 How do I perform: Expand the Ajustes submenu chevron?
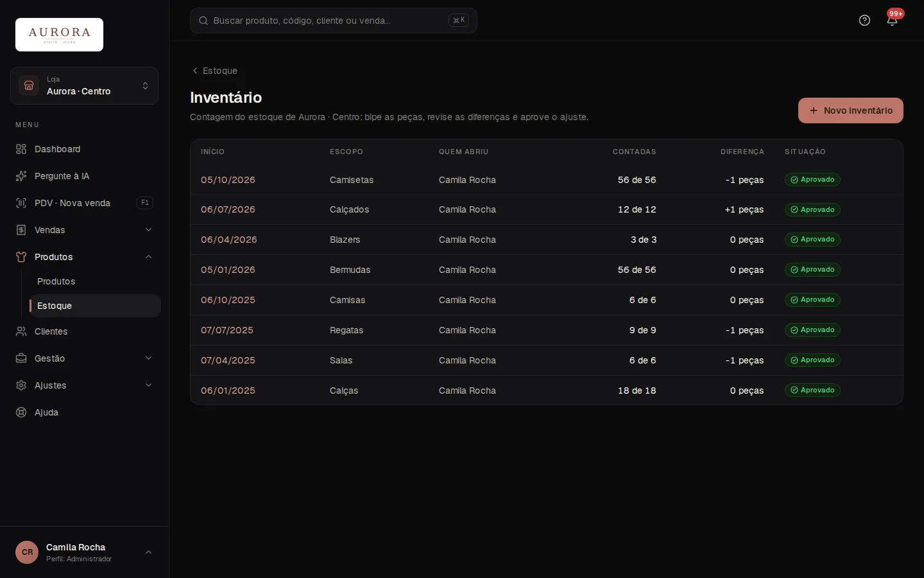click(x=148, y=385)
